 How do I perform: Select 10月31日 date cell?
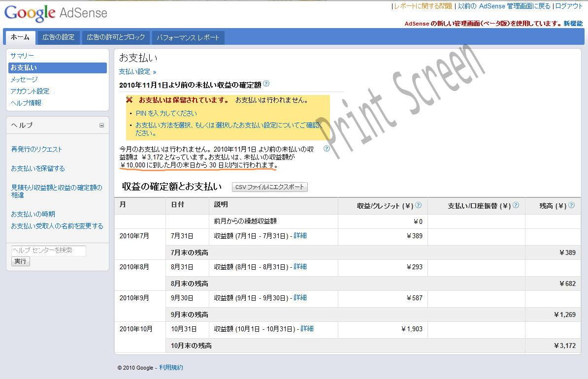(x=184, y=329)
